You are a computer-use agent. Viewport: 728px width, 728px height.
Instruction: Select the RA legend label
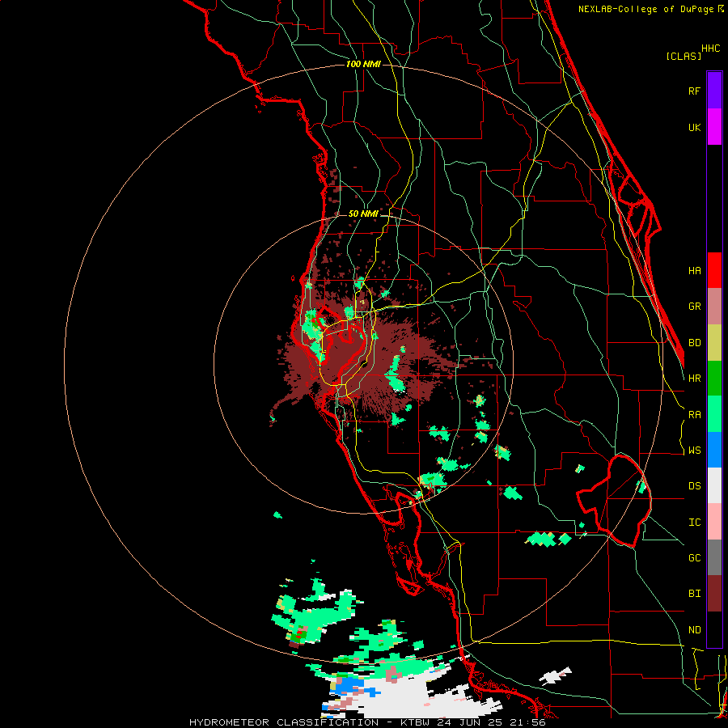694,415
